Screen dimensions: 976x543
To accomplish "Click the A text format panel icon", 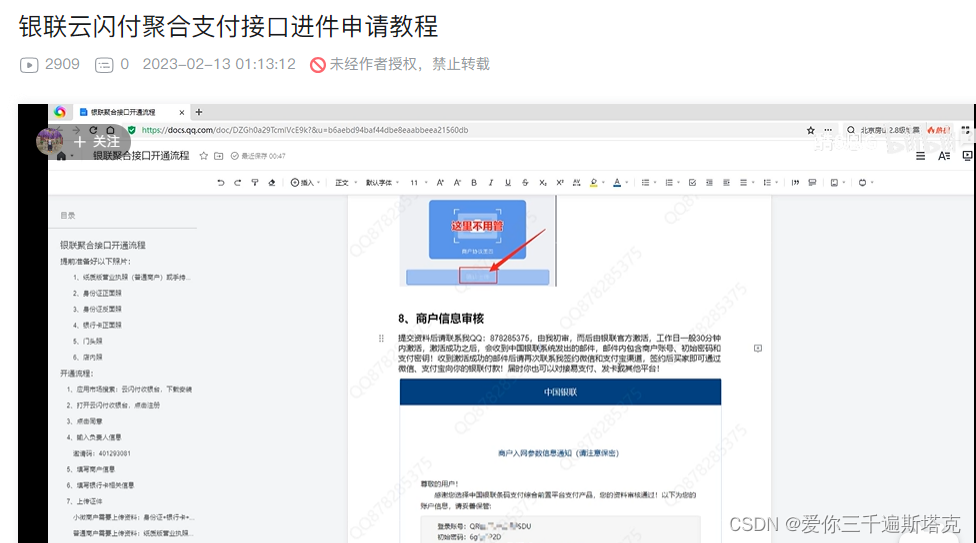I will pos(944,156).
